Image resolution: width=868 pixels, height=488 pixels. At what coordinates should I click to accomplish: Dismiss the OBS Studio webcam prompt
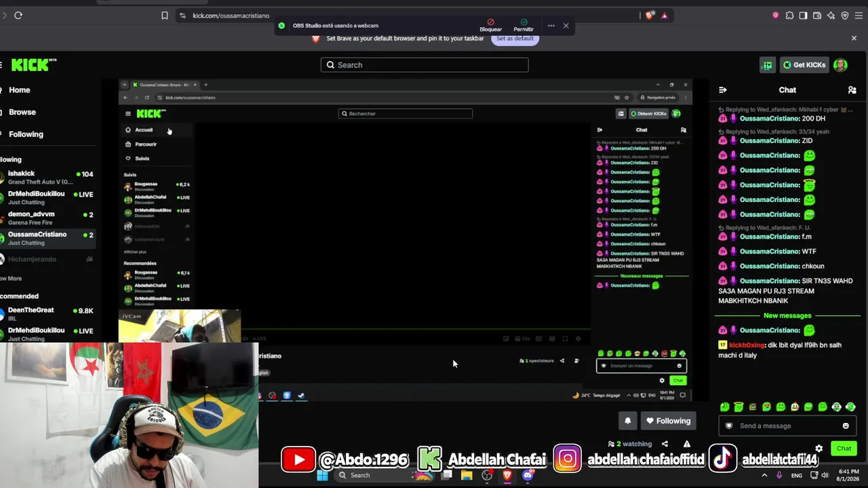coord(566,26)
